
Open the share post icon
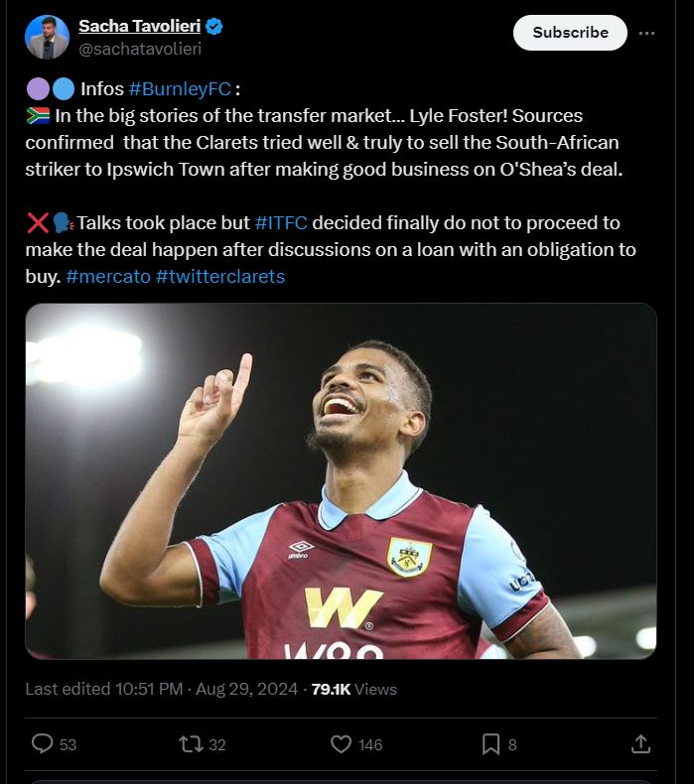point(640,743)
